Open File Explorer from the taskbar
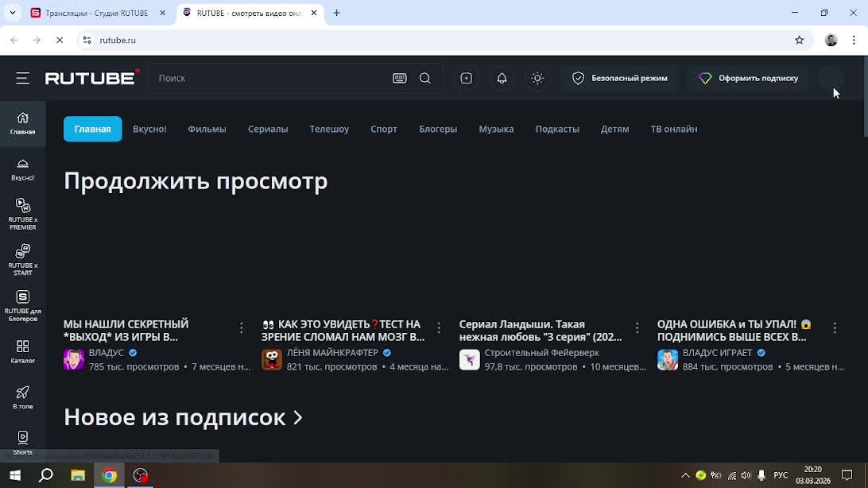This screenshot has height=488, width=868. pyautogui.click(x=78, y=475)
